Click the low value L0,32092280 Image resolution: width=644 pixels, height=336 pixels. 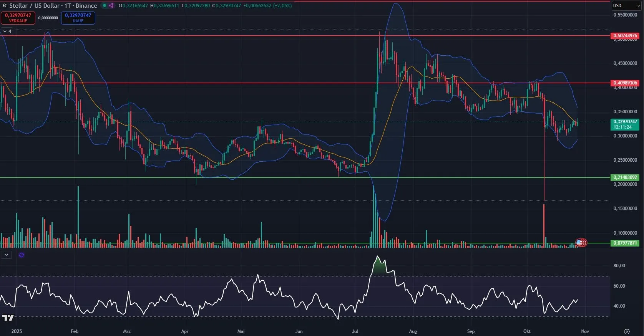196,6
